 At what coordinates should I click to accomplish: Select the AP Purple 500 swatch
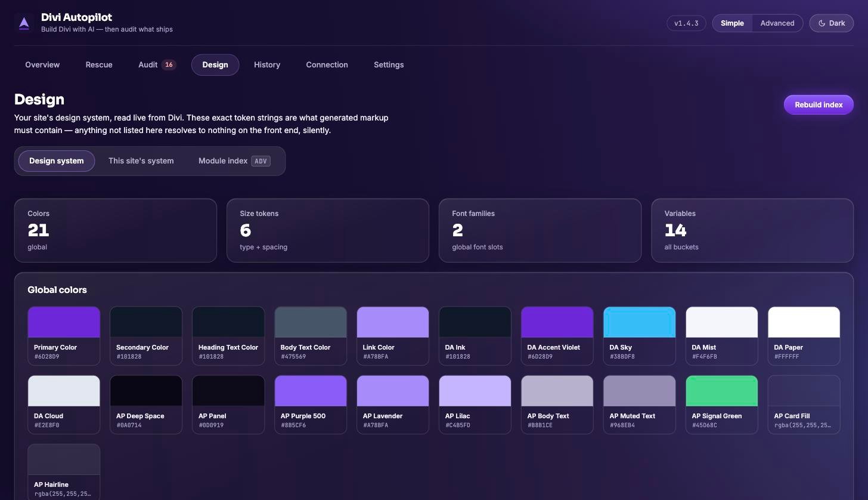(x=311, y=405)
